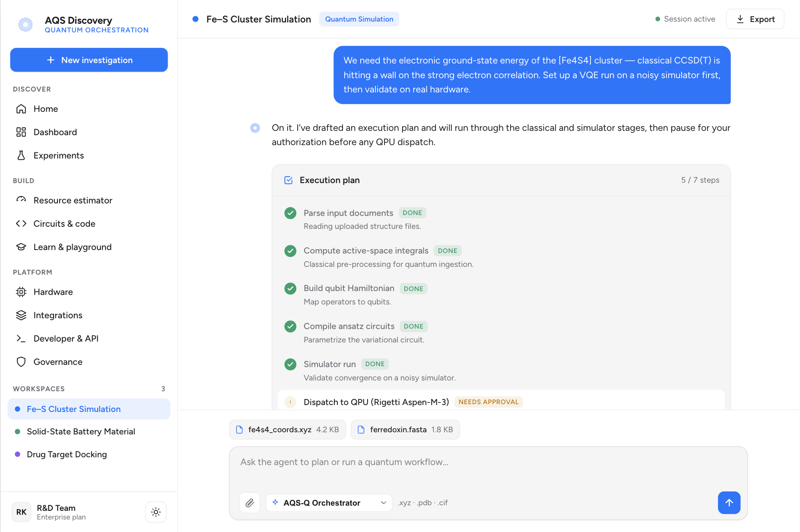Image resolution: width=800 pixels, height=532 pixels.
Task: Click the Fe–S Cluster Simulation page title
Action: (x=259, y=19)
